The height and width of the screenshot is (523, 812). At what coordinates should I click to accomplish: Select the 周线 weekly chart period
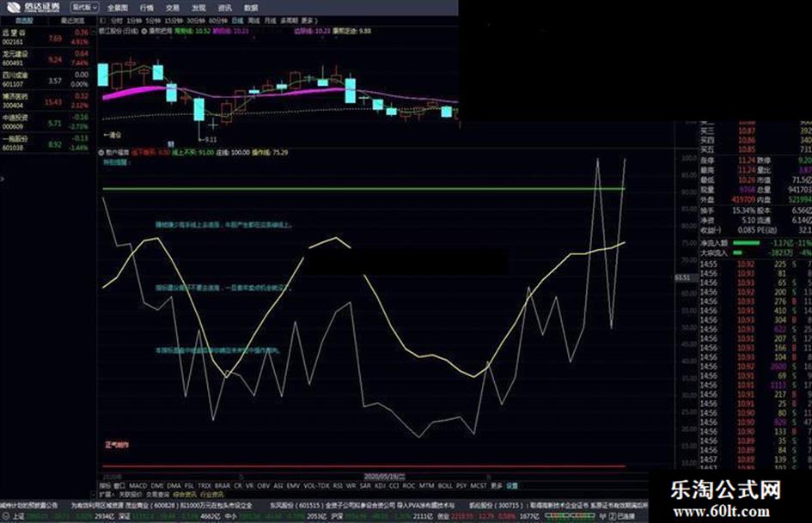click(x=253, y=21)
